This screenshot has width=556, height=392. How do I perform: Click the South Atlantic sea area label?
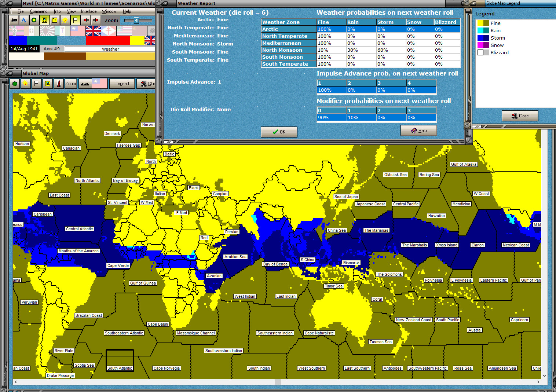(120, 368)
